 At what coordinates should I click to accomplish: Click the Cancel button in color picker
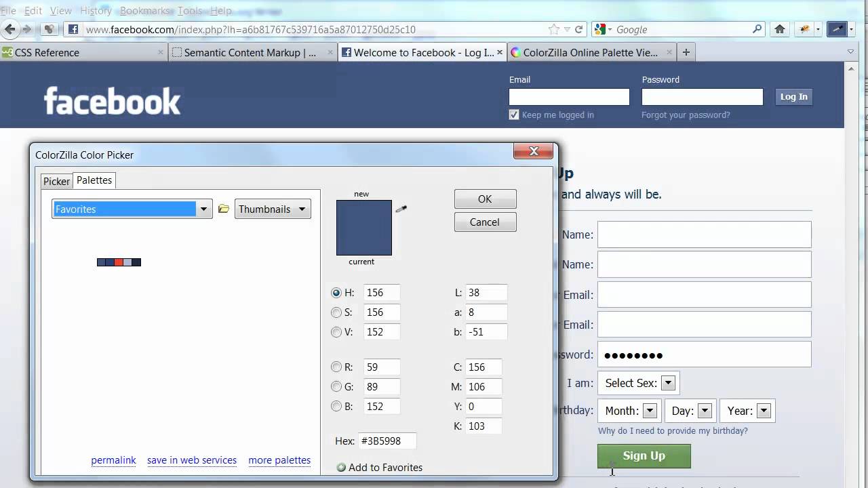coord(485,222)
